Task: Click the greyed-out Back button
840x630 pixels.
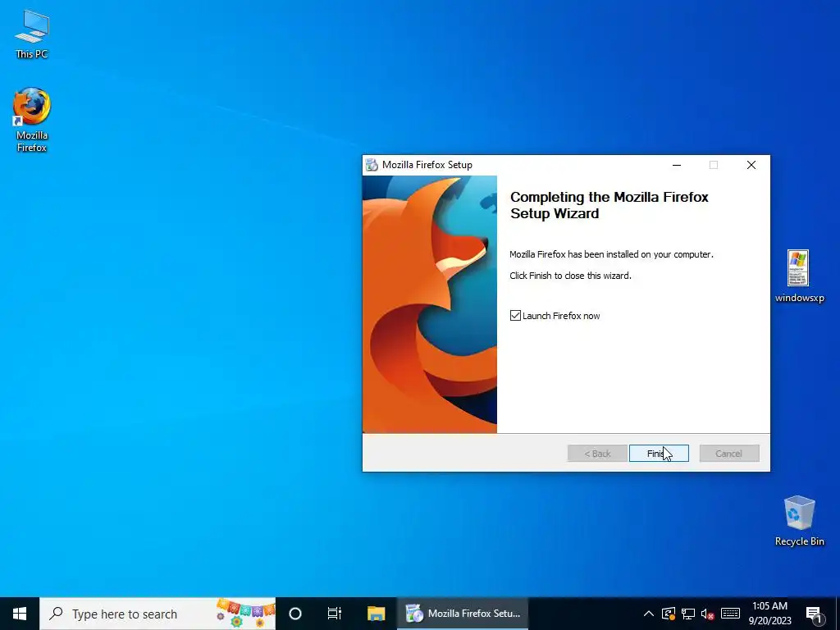Action: 597,453
